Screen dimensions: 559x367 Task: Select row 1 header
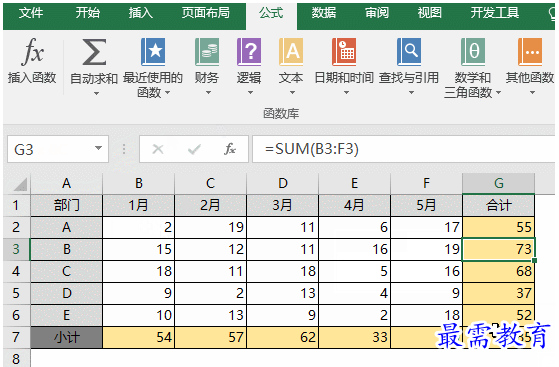click(16, 206)
